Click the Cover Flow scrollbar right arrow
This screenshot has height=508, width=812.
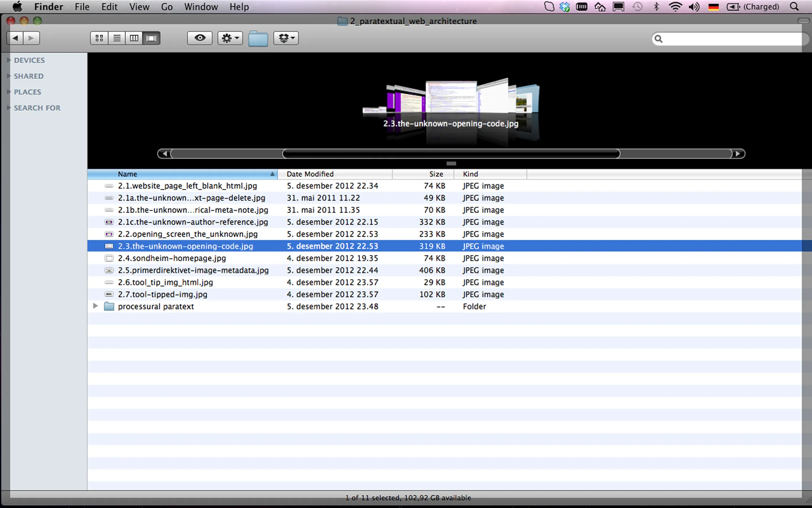click(x=738, y=154)
